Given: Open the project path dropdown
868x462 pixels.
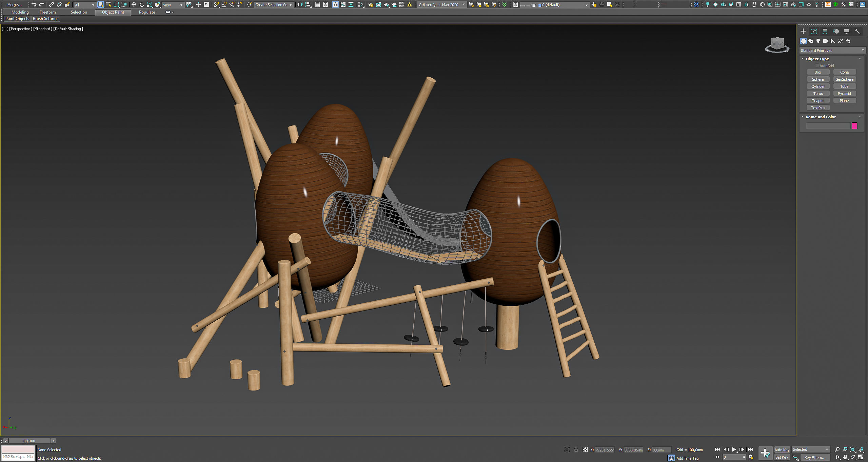Looking at the screenshot, I should [x=442, y=5].
